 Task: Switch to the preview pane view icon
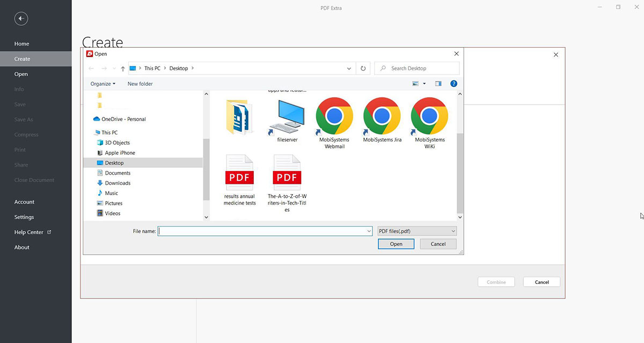(x=437, y=84)
